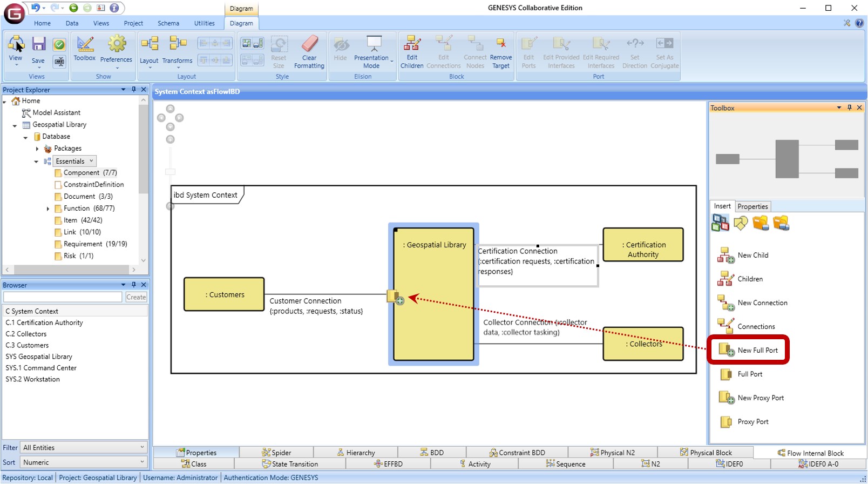Open the diagram Toolbox from ribbon

coord(85,49)
